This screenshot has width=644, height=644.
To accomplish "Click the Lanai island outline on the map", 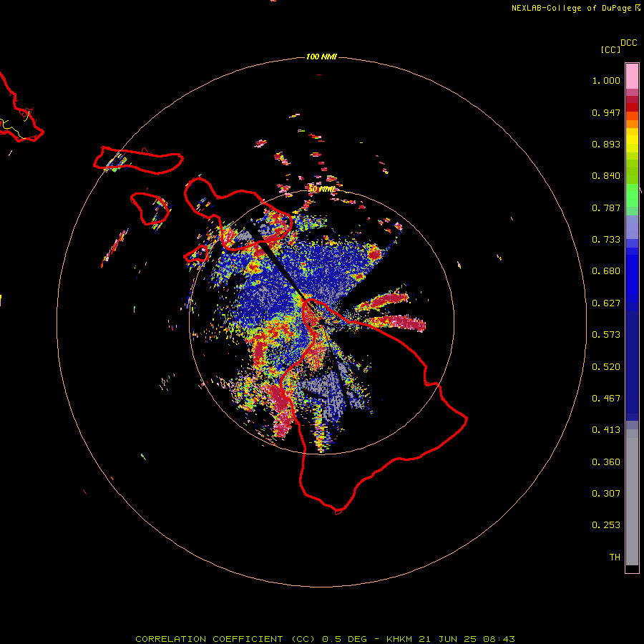I will coord(150,209).
